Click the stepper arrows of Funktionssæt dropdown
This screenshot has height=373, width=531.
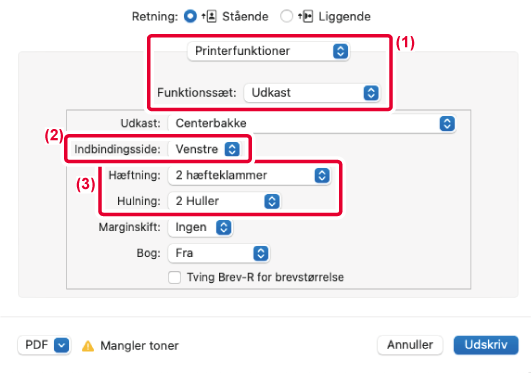click(371, 93)
